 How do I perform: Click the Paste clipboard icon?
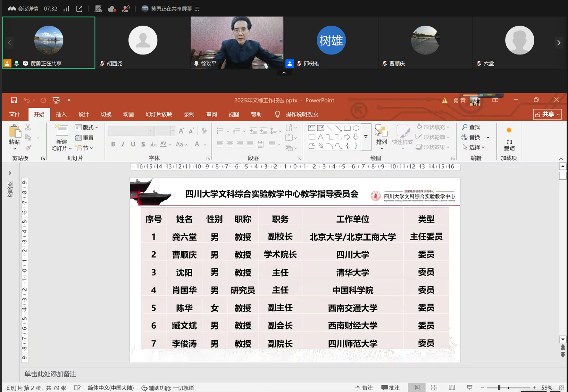14,132
